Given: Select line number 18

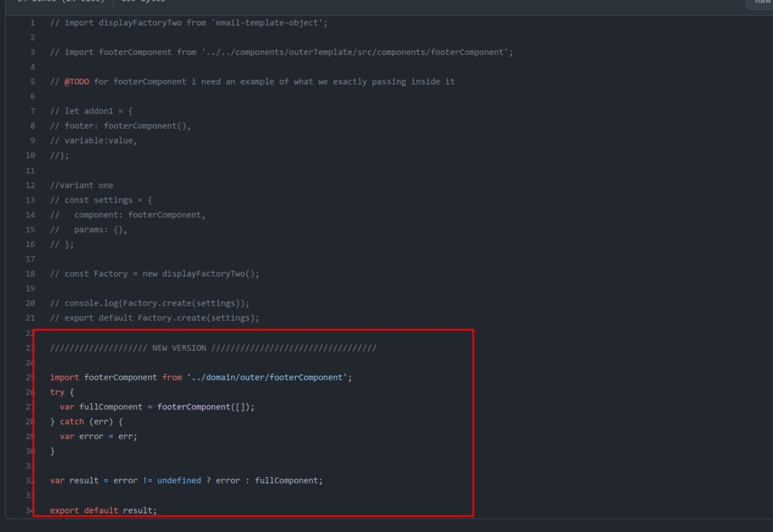Looking at the screenshot, I should (x=30, y=273).
